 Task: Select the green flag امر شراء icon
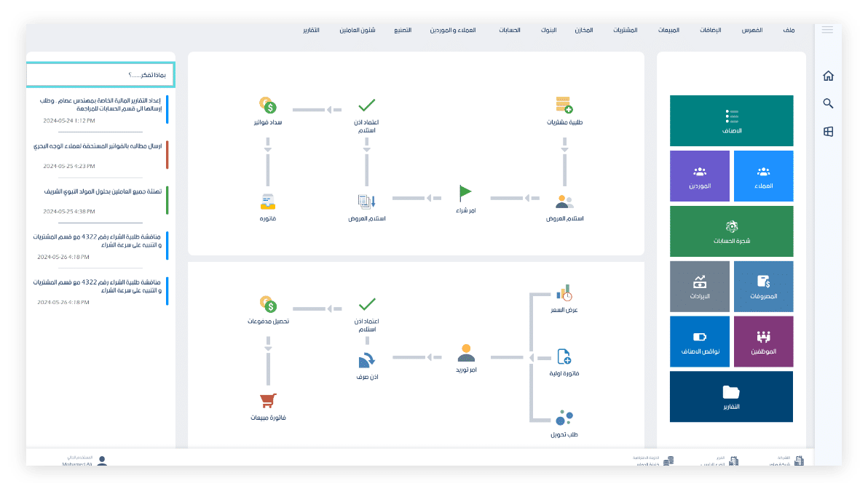click(465, 194)
